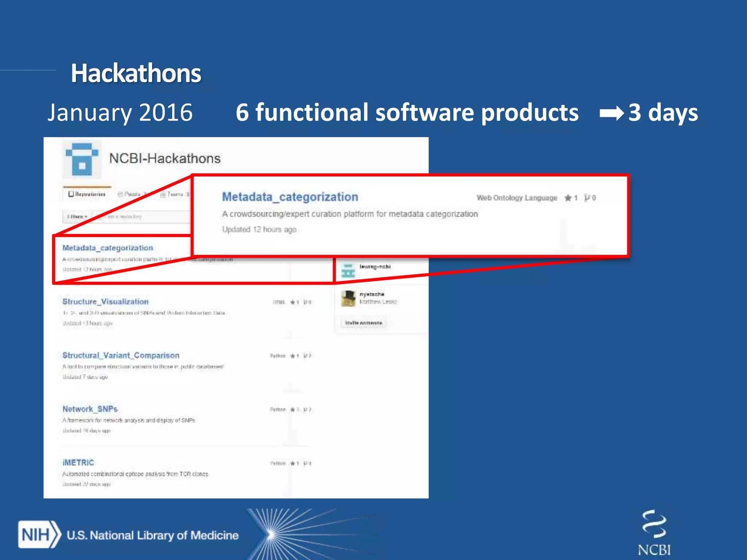Select the 'January 2016' text
The image size is (747, 560).
coord(120,112)
